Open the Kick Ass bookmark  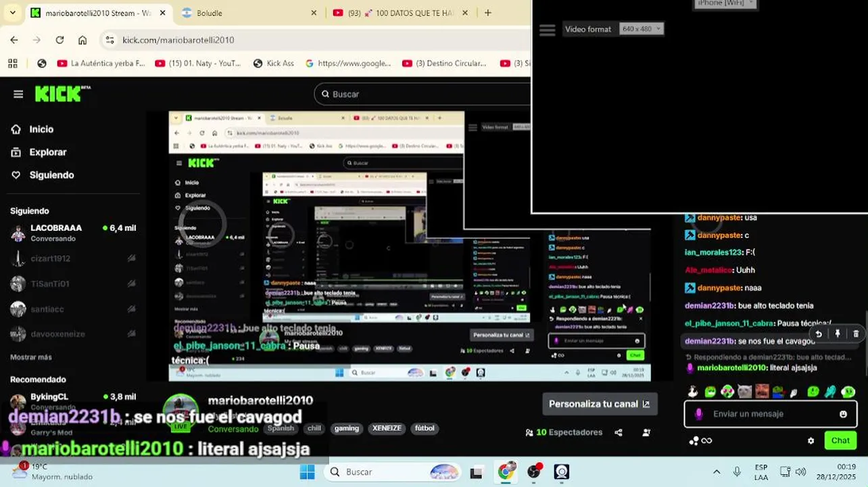point(274,63)
